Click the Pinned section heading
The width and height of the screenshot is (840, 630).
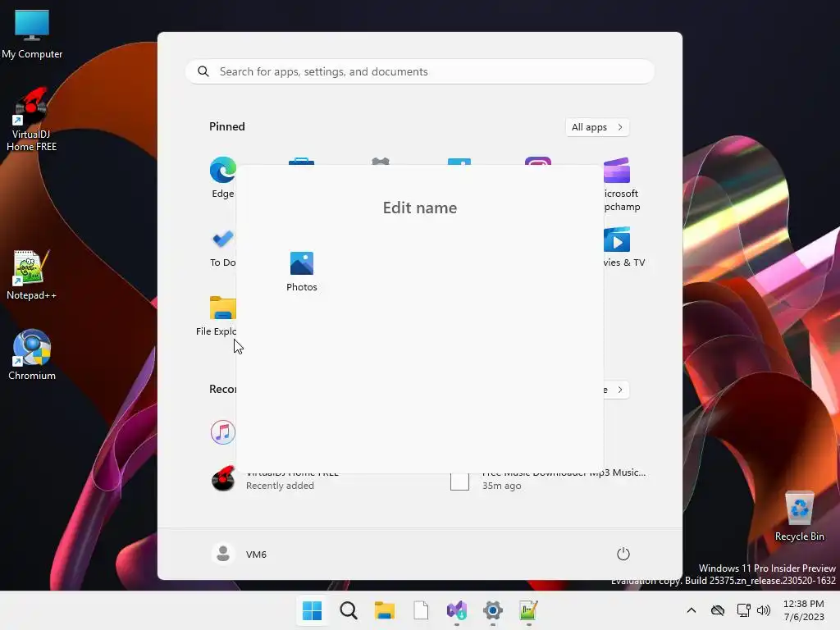pos(227,126)
